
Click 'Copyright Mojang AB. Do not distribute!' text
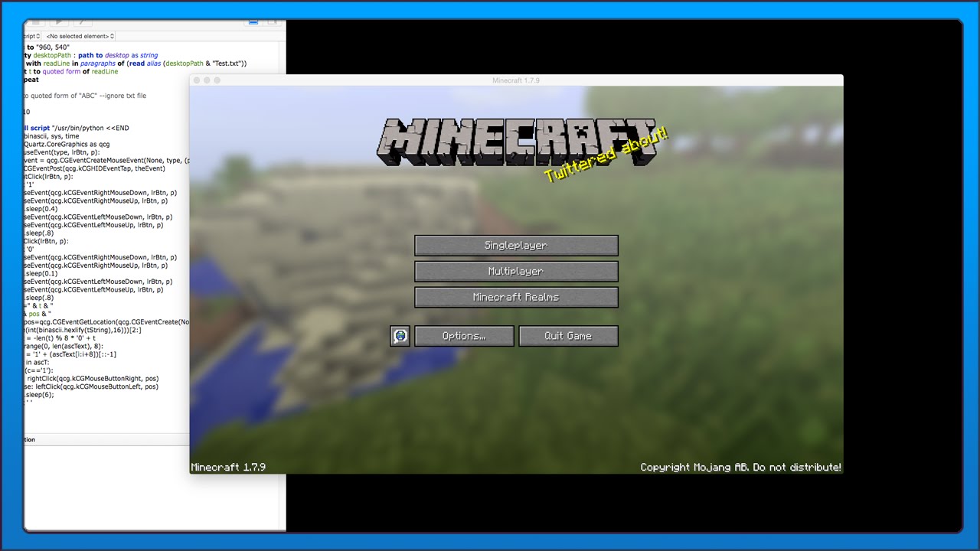[x=740, y=467]
